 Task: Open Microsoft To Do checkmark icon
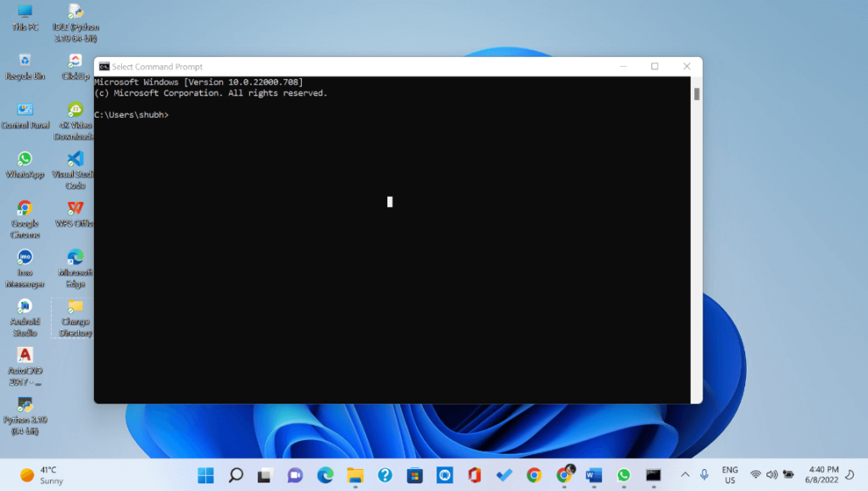tap(504, 475)
